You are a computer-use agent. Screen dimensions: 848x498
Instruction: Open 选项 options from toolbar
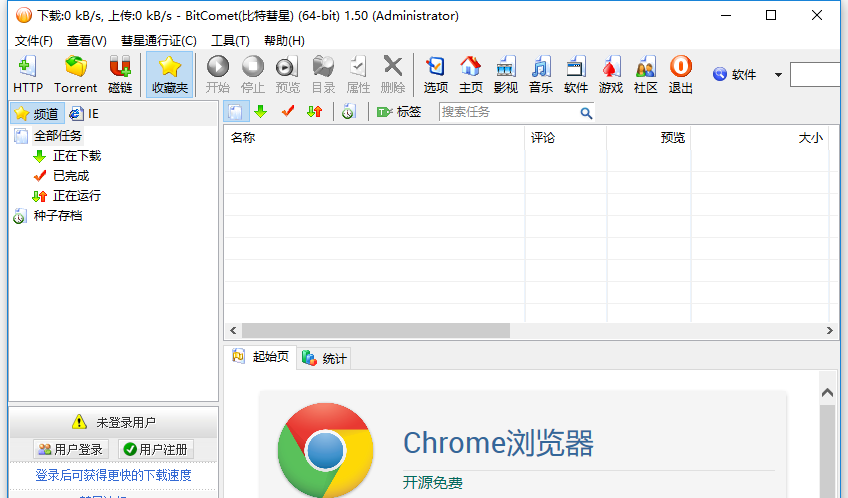pos(436,74)
